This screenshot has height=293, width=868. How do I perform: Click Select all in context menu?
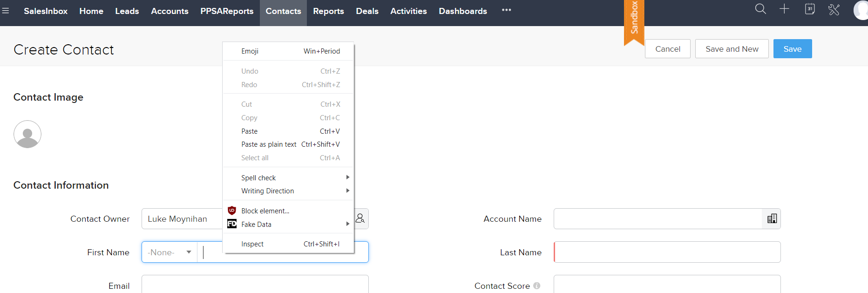(289, 158)
